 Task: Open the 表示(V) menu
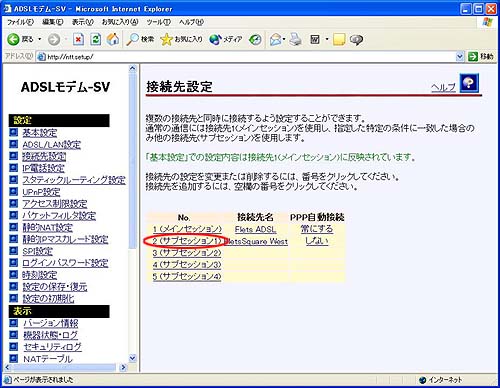[x=83, y=22]
